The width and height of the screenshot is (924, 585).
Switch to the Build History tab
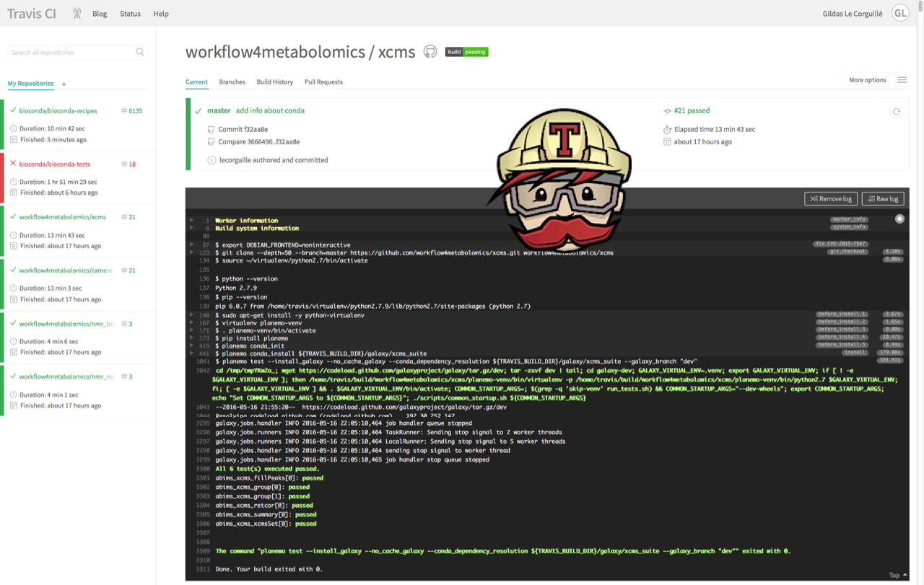tap(275, 82)
